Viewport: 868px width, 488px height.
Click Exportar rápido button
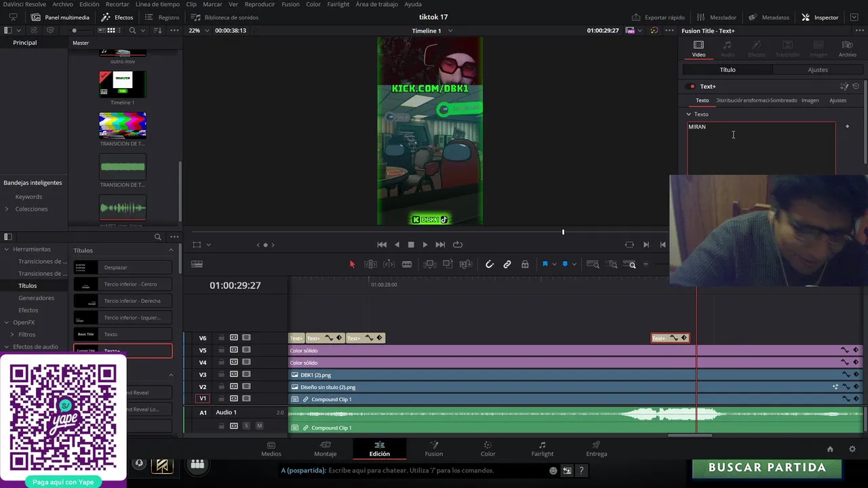point(658,17)
